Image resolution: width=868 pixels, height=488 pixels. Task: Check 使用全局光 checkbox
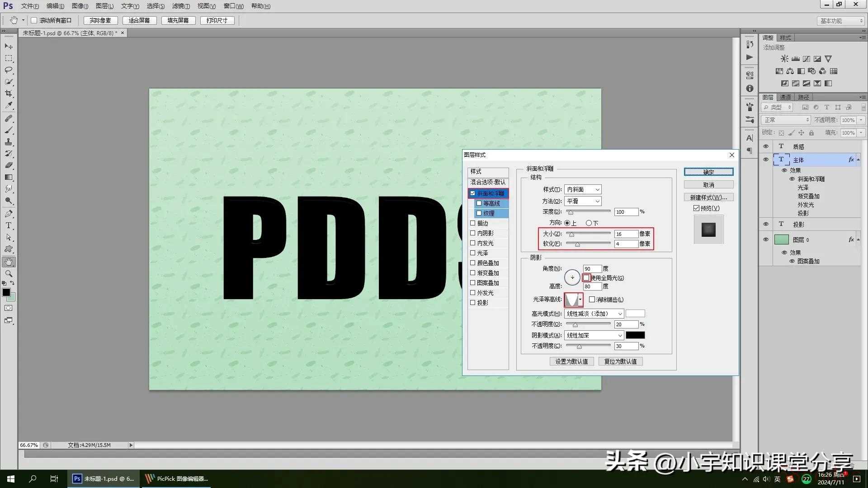586,278
